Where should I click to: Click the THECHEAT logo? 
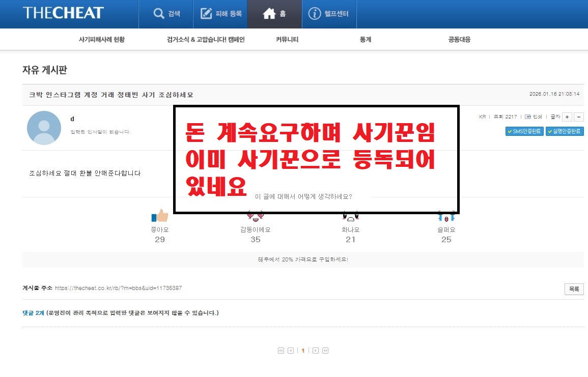pyautogui.click(x=63, y=13)
